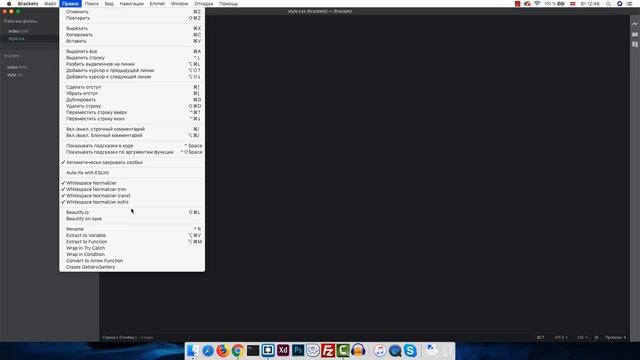Choose Вставить from the menu
640x360 pixels.
132,41
